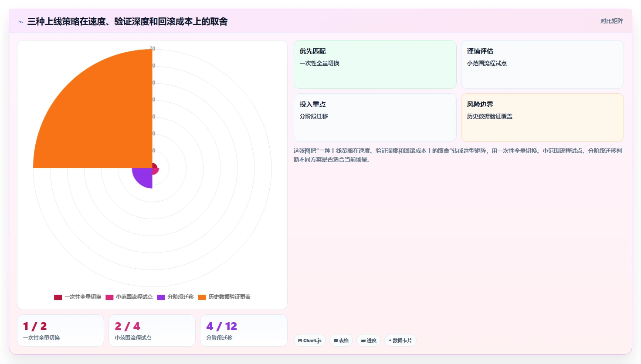Click the Chart.js tag
Image resolution: width=641 pixels, height=364 pixels.
coord(310,340)
